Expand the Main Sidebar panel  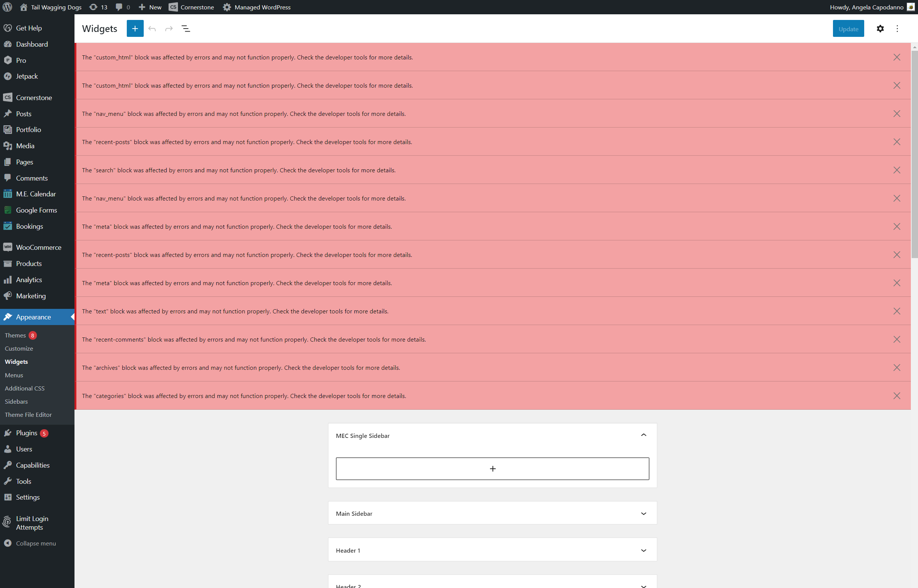tap(643, 513)
